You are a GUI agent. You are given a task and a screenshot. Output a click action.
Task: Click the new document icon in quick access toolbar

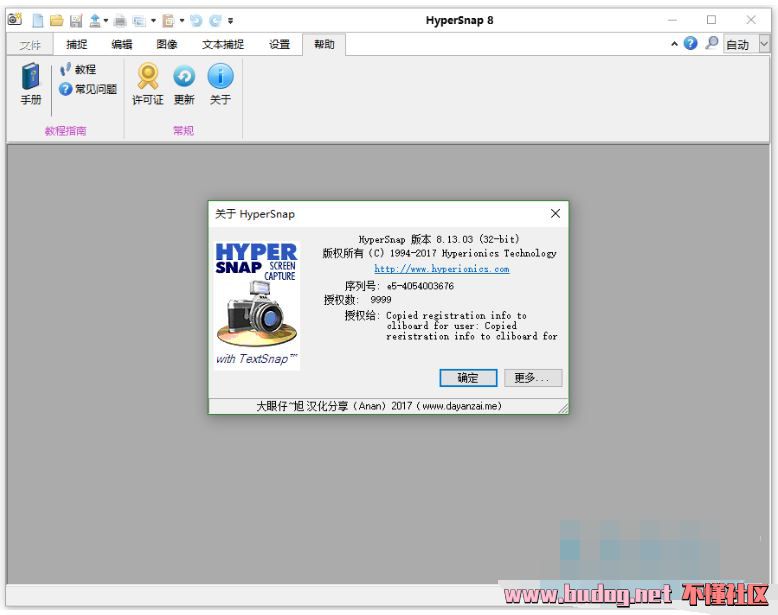(x=37, y=20)
